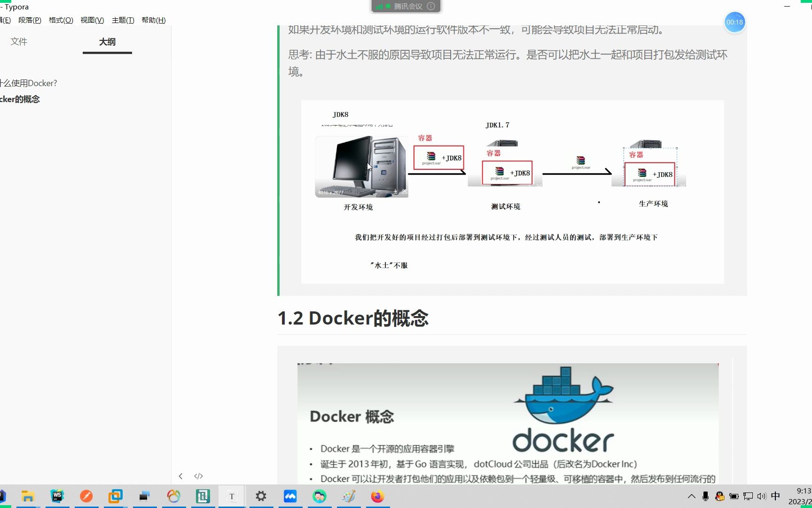Click the 00:18 recording timer bubble
The image size is (812, 508).
[734, 22]
